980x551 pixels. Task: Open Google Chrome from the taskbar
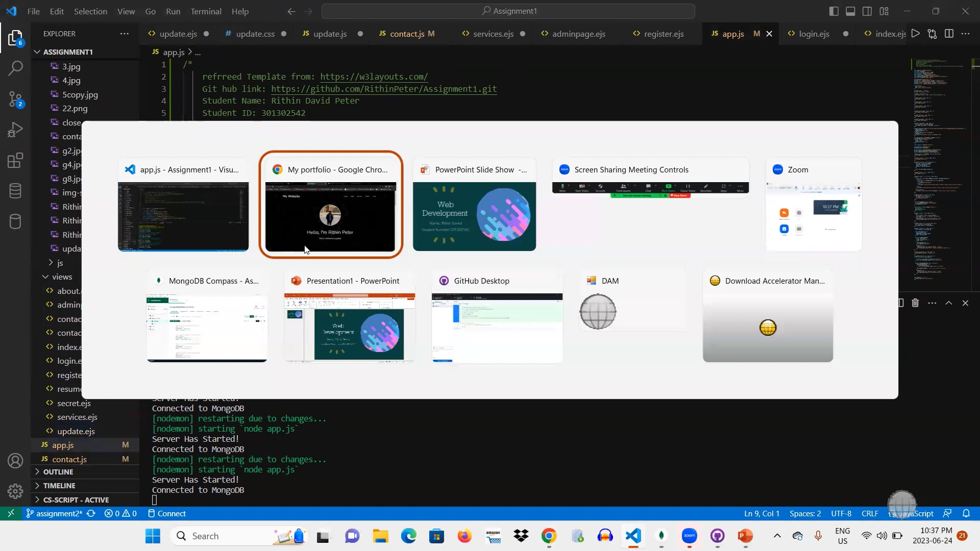point(549,536)
